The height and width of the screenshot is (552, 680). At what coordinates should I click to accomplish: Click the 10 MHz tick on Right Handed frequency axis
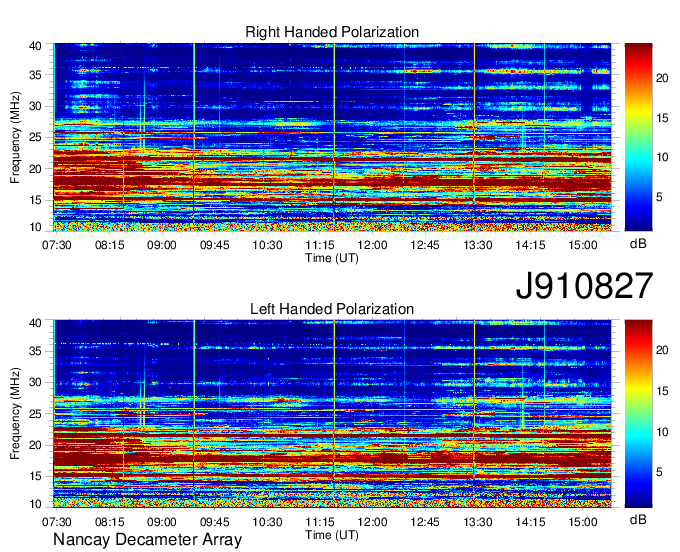tap(36, 227)
